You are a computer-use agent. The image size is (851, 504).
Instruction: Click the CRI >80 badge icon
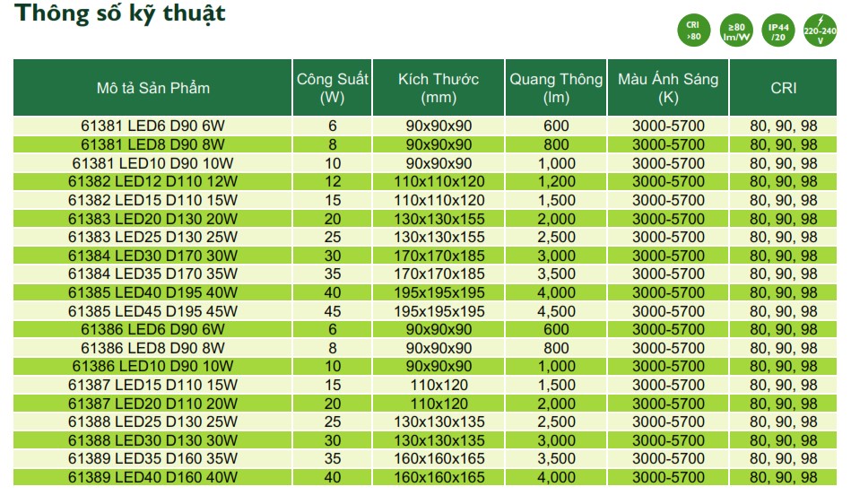tap(693, 30)
